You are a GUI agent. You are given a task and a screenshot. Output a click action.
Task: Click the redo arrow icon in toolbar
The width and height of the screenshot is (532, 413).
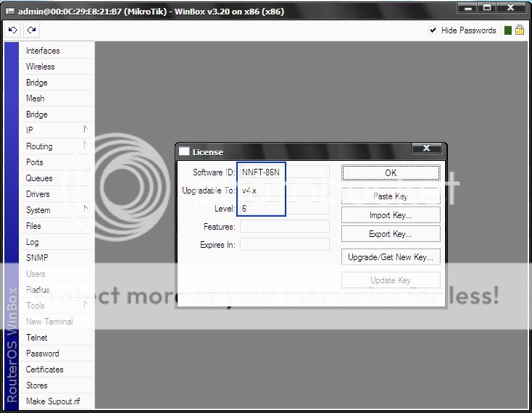[31, 30]
